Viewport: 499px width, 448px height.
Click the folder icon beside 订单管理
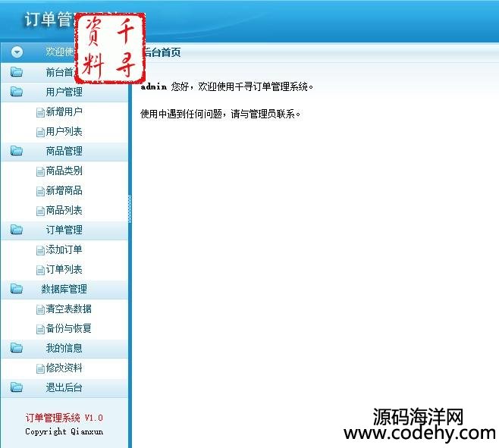tap(17, 230)
